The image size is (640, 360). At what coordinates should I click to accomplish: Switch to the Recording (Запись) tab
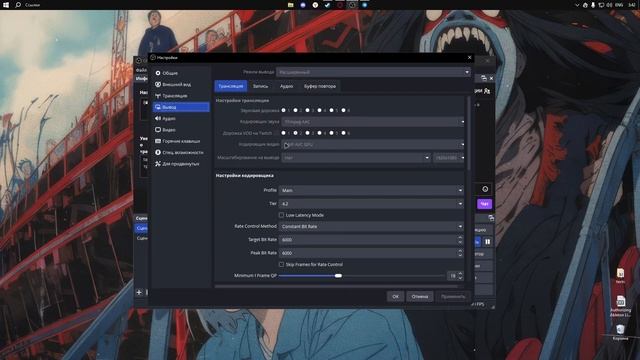pyautogui.click(x=260, y=86)
